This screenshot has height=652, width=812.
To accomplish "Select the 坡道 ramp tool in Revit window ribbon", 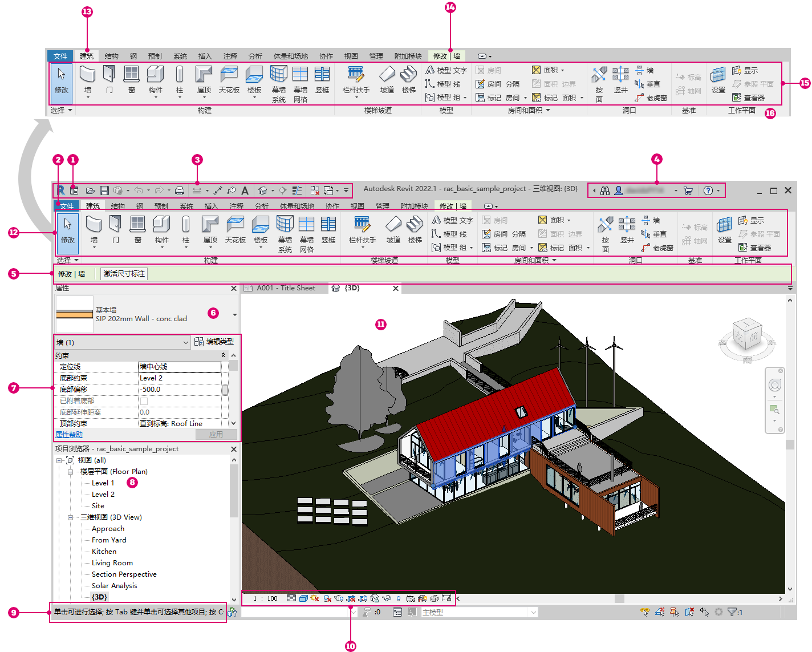I will [x=393, y=229].
